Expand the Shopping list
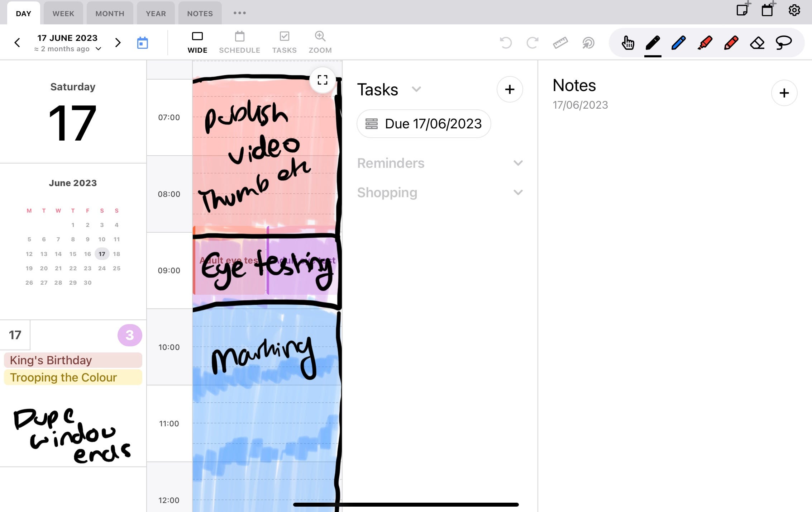Viewport: 812px width, 512px height. click(x=518, y=193)
